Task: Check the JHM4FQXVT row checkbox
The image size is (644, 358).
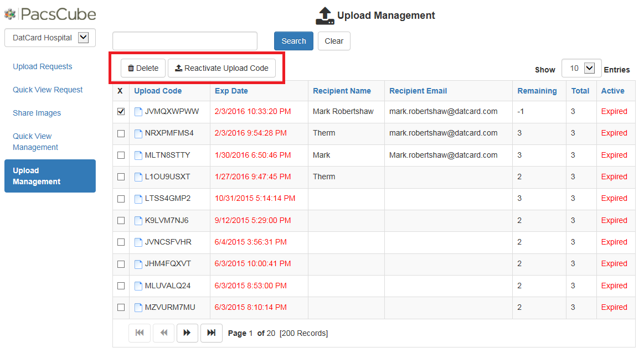Action: click(x=121, y=264)
